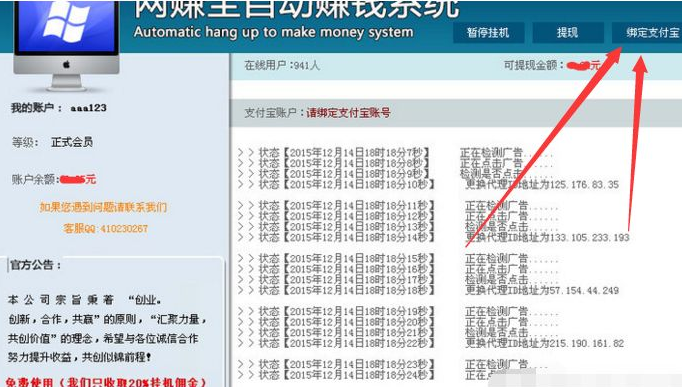Click the 暂停挂机 pause button
The height and width of the screenshot is (387, 682).
point(488,33)
